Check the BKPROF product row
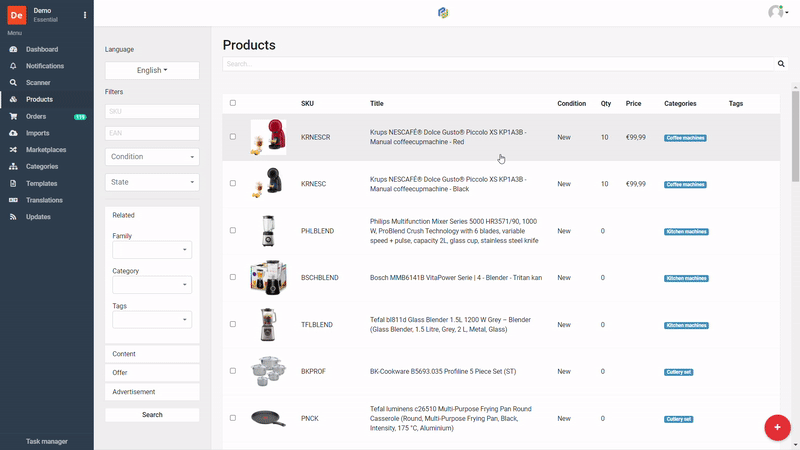 [233, 371]
